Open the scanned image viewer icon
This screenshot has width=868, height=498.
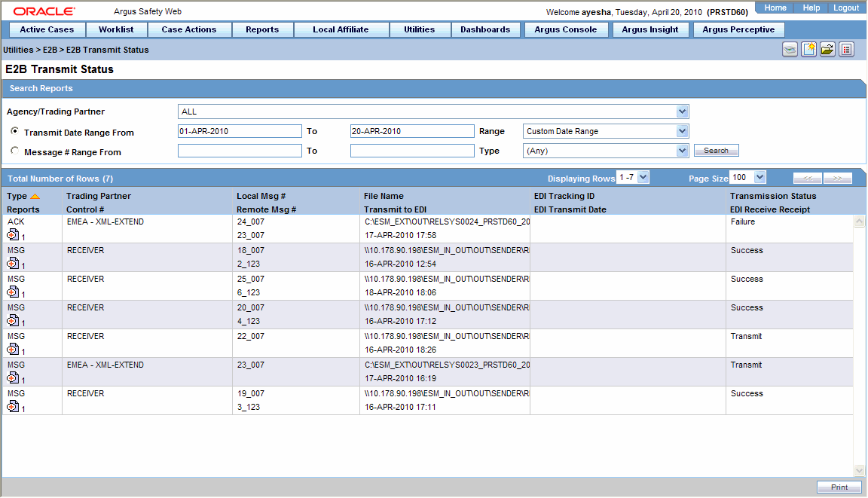point(789,49)
